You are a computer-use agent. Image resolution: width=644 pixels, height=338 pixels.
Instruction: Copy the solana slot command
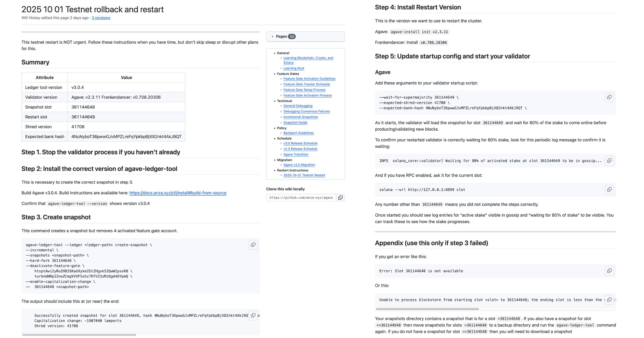[609, 189]
